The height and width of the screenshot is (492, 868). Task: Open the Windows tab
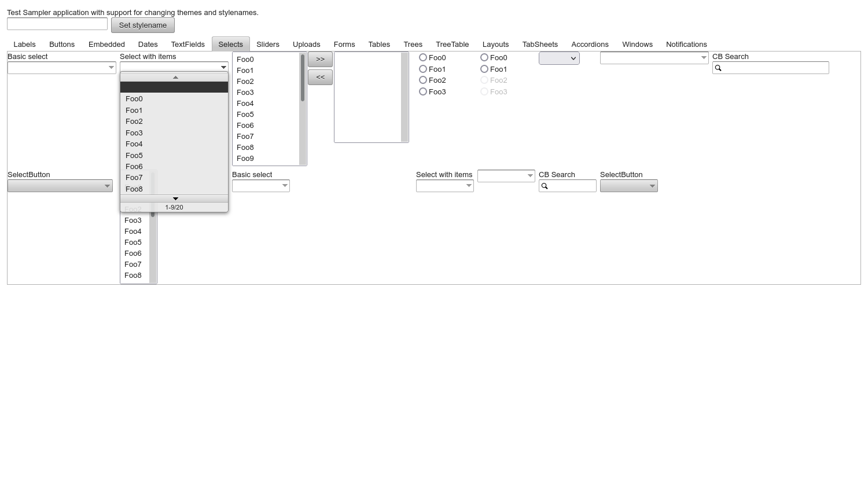pyautogui.click(x=637, y=44)
